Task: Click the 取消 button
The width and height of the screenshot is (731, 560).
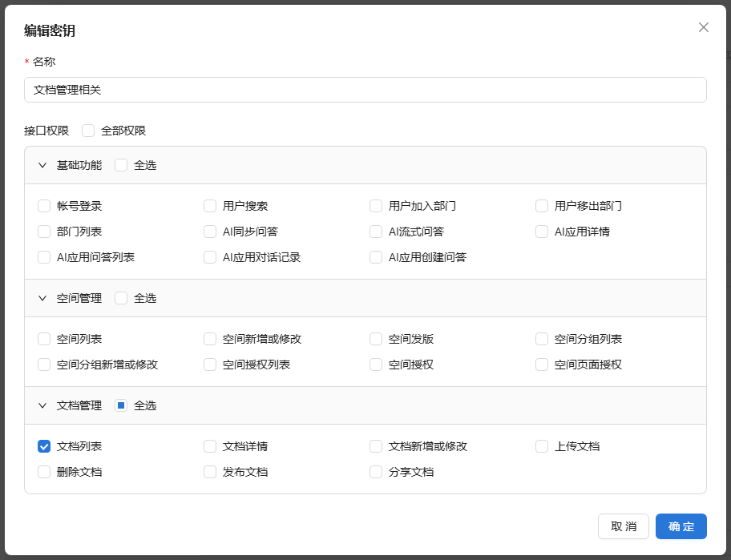Action: pyautogui.click(x=624, y=526)
